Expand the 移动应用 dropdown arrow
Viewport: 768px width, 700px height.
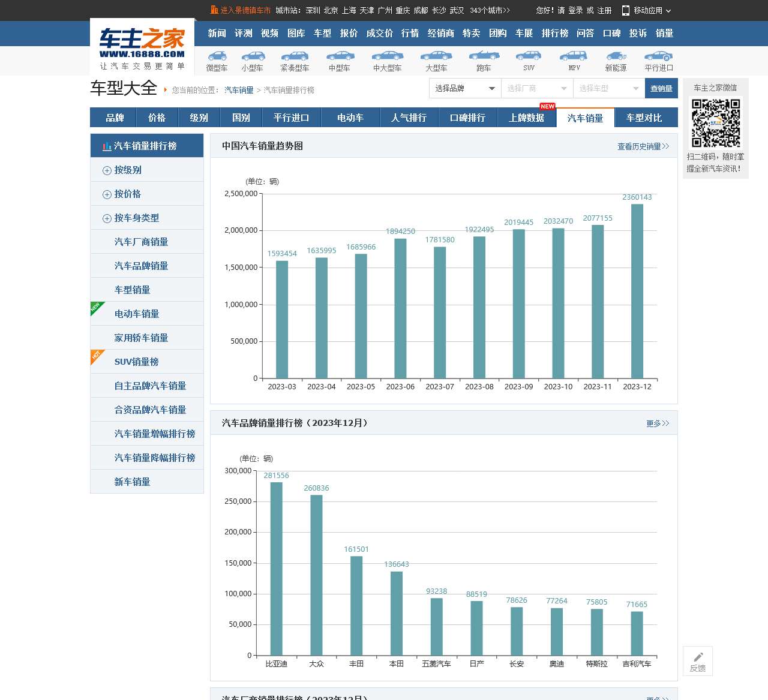click(x=668, y=11)
